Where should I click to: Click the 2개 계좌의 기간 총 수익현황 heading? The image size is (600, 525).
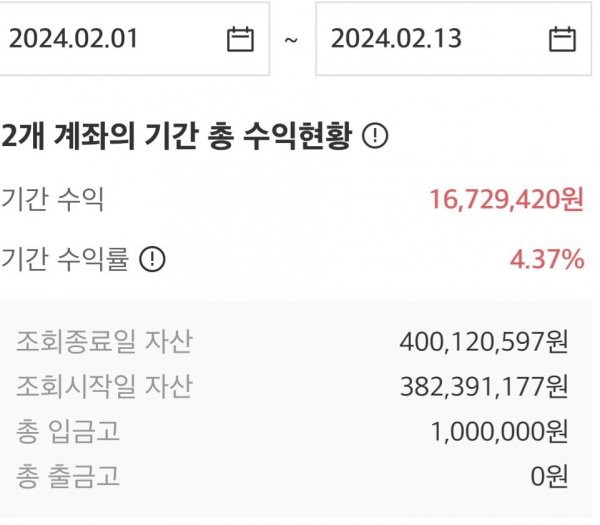pos(176,136)
